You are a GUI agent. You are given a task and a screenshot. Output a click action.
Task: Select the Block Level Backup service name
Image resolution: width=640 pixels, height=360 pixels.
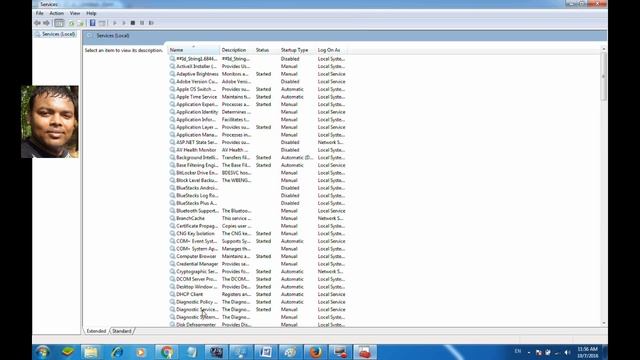tap(197, 180)
